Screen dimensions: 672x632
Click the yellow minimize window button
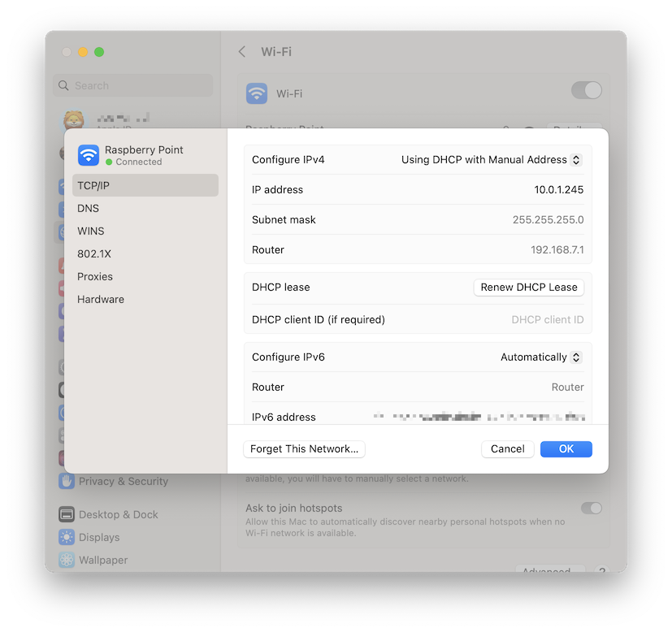coord(83,52)
